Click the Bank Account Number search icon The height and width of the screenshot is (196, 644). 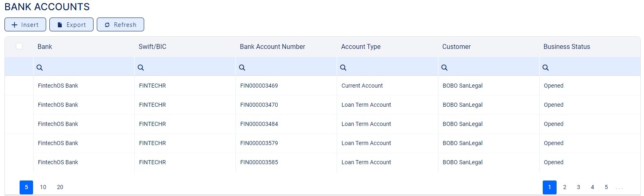click(x=242, y=68)
